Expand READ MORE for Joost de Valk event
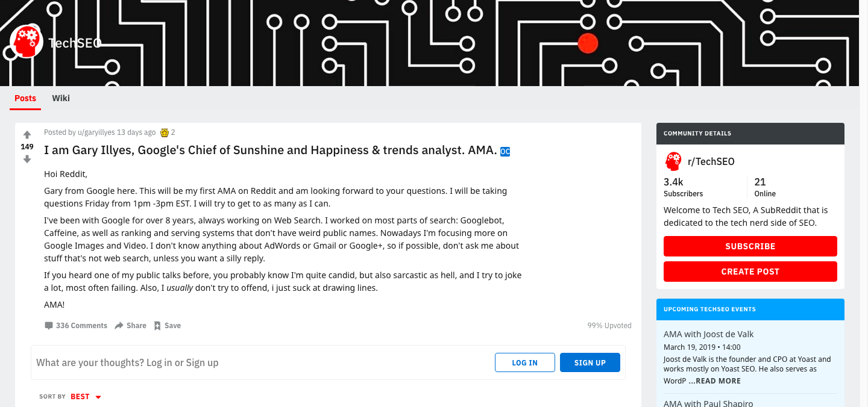The height and width of the screenshot is (407, 868). click(x=714, y=381)
